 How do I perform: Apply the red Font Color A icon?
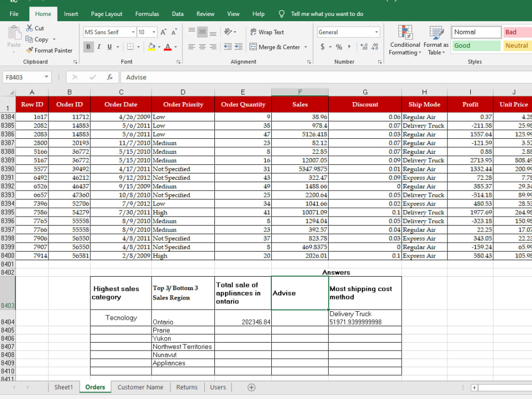tap(168, 47)
